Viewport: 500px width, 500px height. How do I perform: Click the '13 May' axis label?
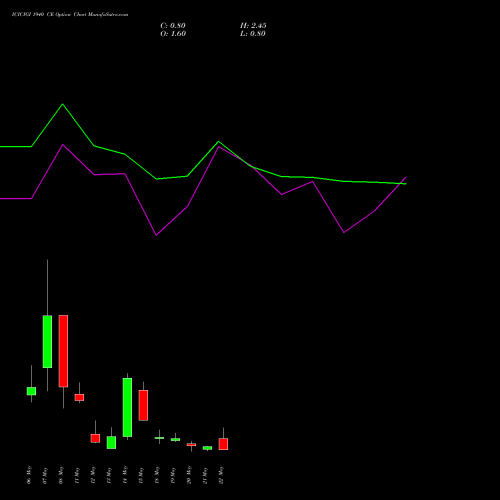click(x=109, y=475)
